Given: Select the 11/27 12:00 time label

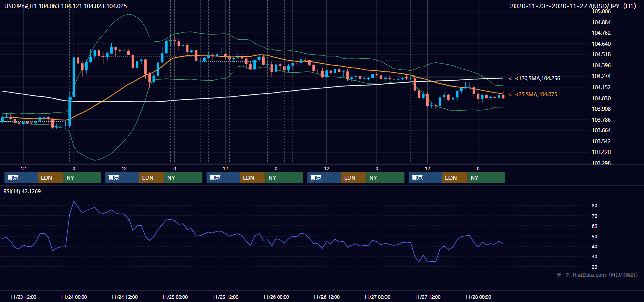Looking at the screenshot, I should (x=427, y=297).
